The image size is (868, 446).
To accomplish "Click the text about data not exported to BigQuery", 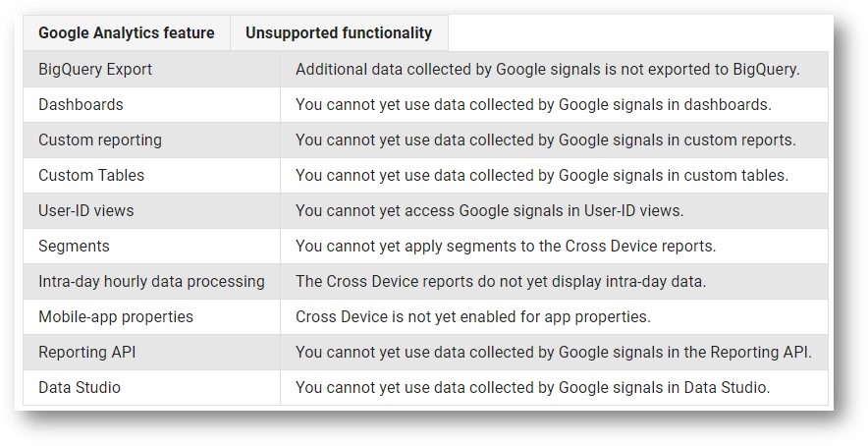I will pyautogui.click(x=548, y=70).
